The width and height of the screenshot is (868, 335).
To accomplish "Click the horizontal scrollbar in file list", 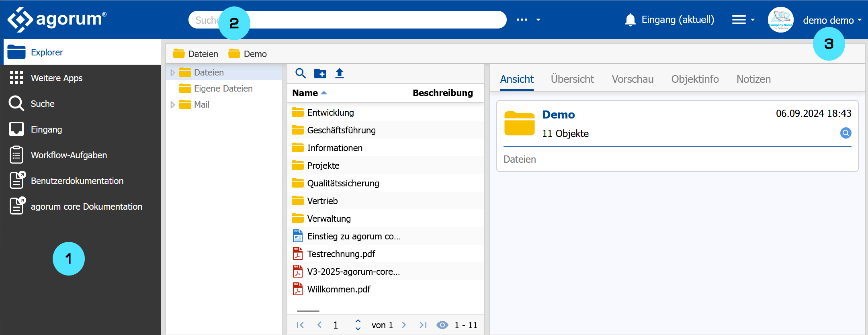I will [308, 311].
